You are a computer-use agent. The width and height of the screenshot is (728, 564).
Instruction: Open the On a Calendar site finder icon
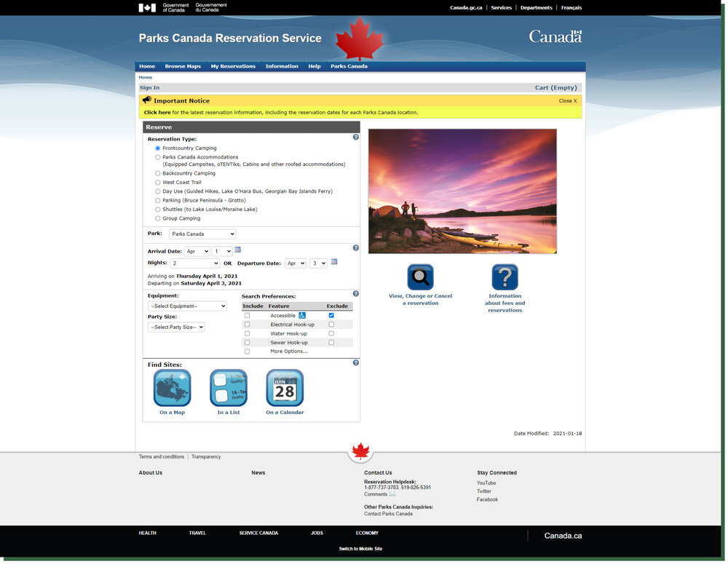click(x=285, y=388)
